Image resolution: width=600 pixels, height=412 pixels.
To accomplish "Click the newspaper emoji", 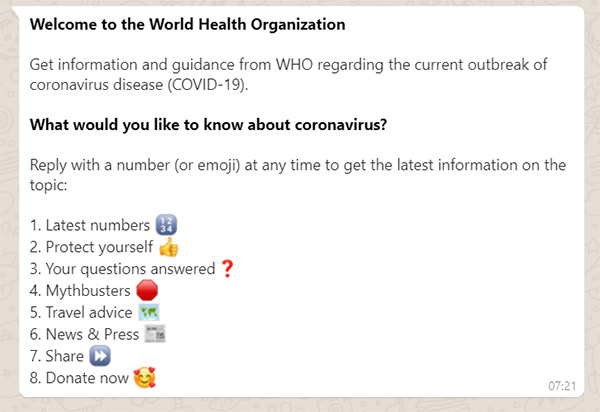I will click(155, 334).
